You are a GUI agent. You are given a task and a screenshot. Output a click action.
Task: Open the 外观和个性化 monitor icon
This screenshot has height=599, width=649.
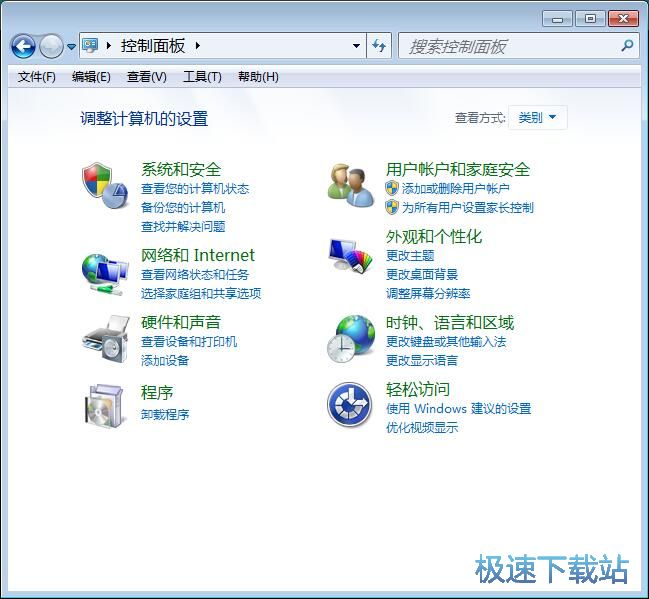click(x=351, y=256)
